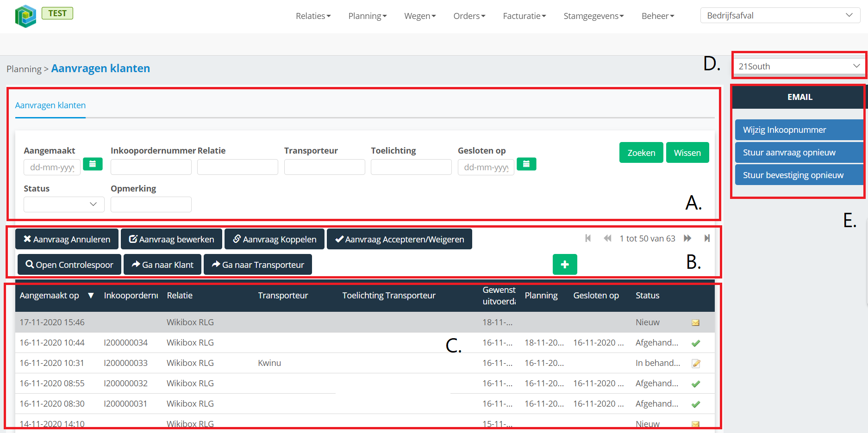Select the Aanvragen klanten tab

click(x=50, y=105)
